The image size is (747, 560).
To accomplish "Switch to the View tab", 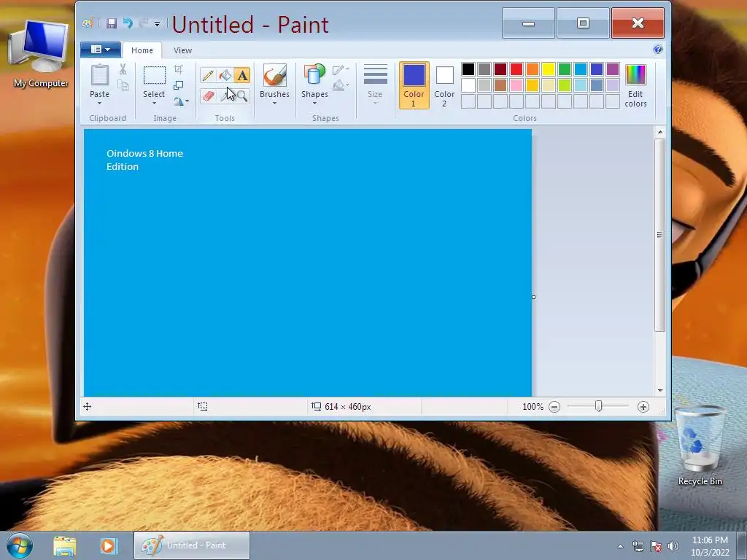I will (x=182, y=50).
